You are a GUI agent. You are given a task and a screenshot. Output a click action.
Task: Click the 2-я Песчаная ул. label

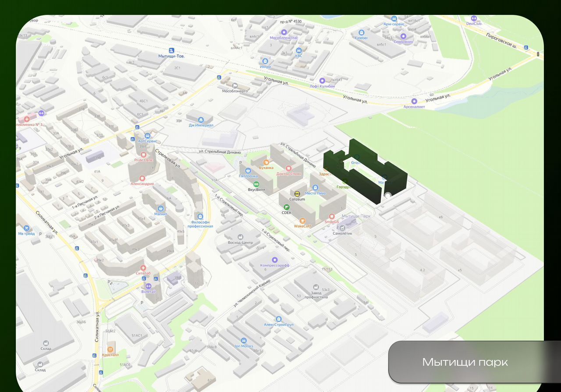(x=107, y=212)
